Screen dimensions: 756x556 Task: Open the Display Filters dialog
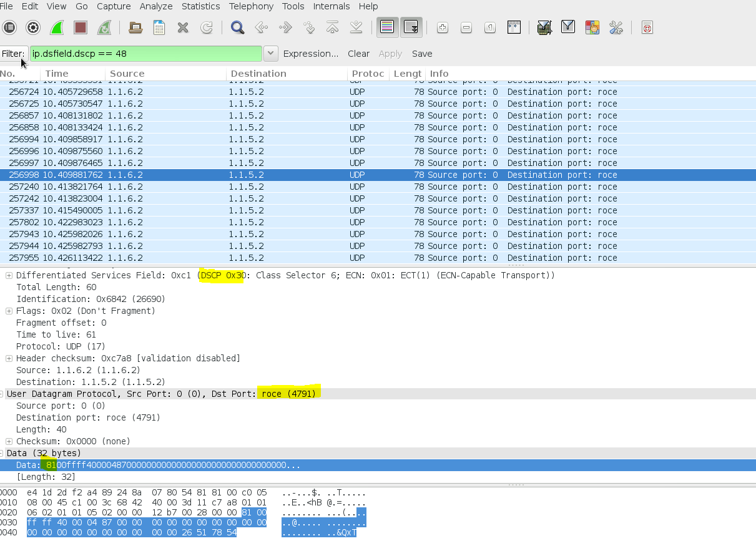pos(567,27)
